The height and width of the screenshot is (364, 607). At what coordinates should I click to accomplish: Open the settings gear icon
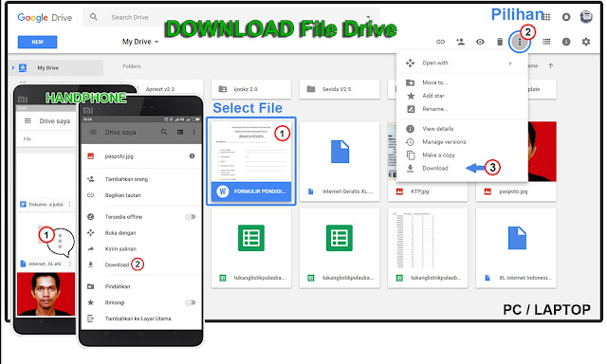pyautogui.click(x=586, y=42)
